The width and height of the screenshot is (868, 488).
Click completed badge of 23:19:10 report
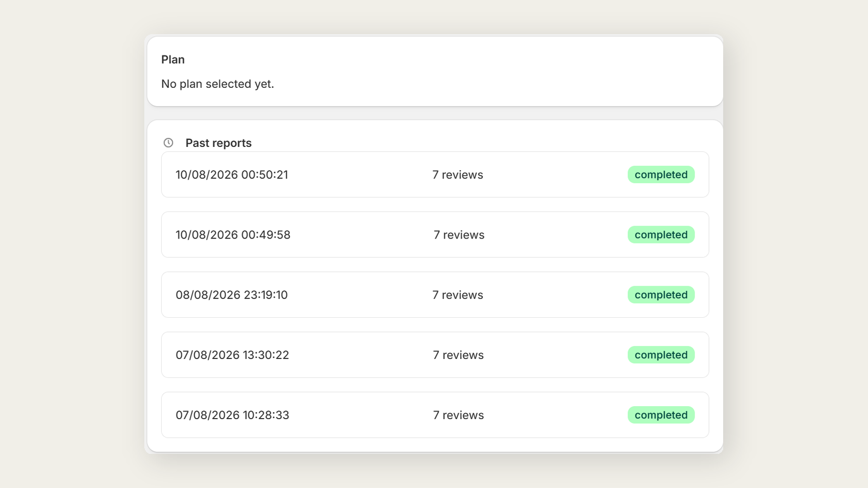[661, 295]
